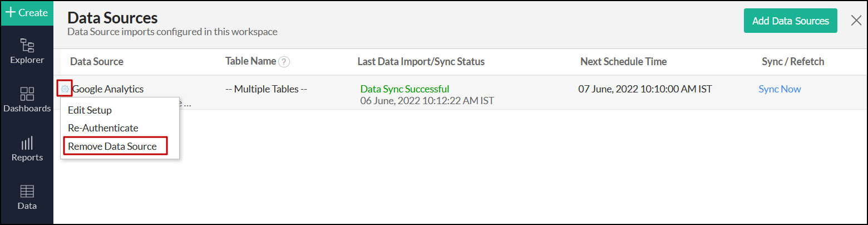The width and height of the screenshot is (868, 225).
Task: Click the Next Schedule Time column header
Action: 623,62
